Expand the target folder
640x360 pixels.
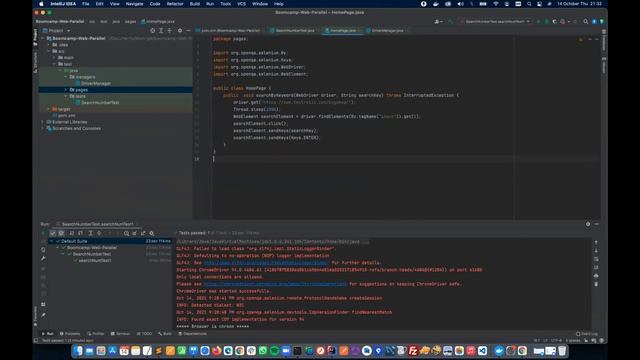click(x=48, y=109)
